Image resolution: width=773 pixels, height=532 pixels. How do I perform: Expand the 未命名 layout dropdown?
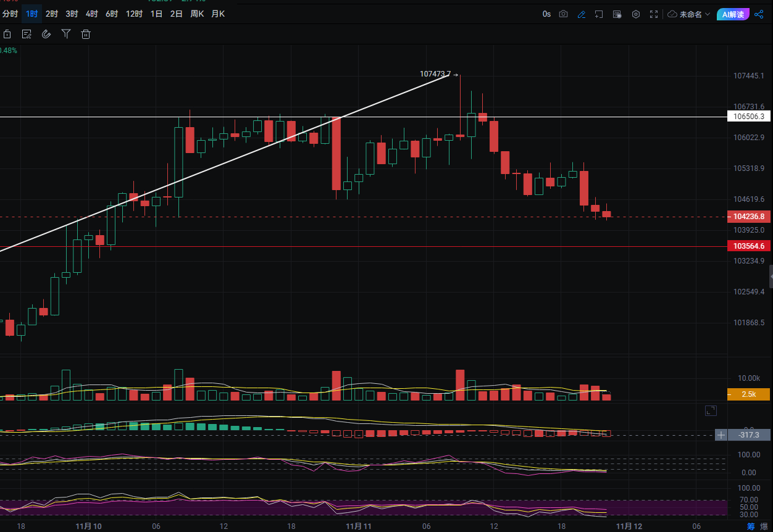[689, 14]
